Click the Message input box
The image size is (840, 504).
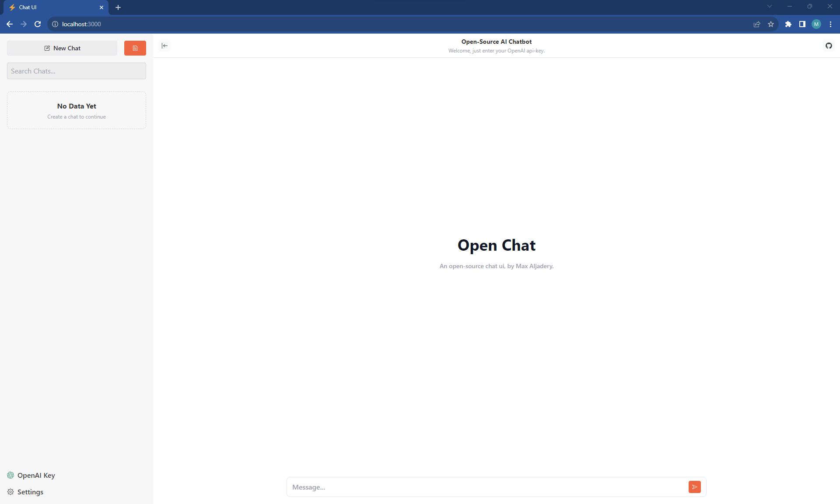(x=486, y=487)
